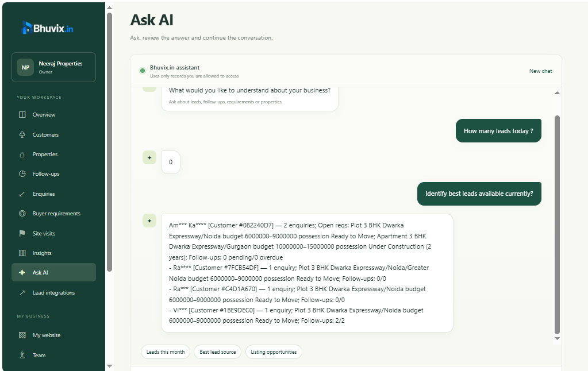Click the sidebar scrollbar thumb
Viewport: 588px width, 371px height.
[110, 142]
